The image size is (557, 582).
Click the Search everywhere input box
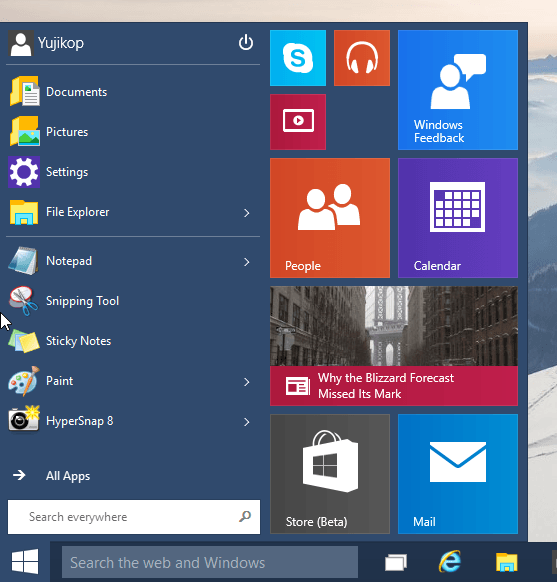tap(134, 517)
